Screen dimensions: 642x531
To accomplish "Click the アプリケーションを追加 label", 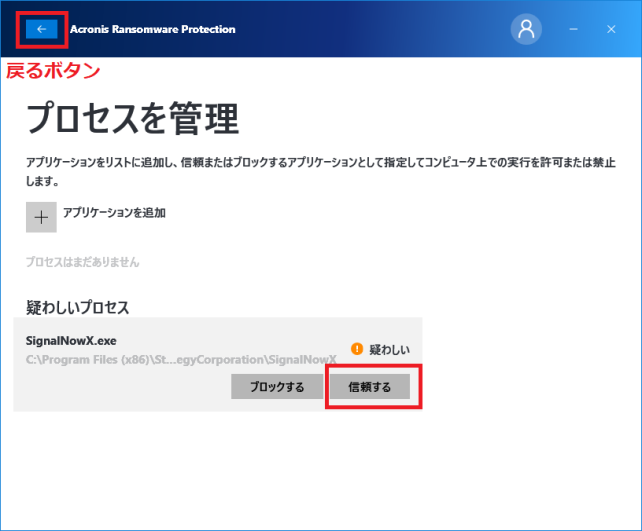I will (x=114, y=212).
